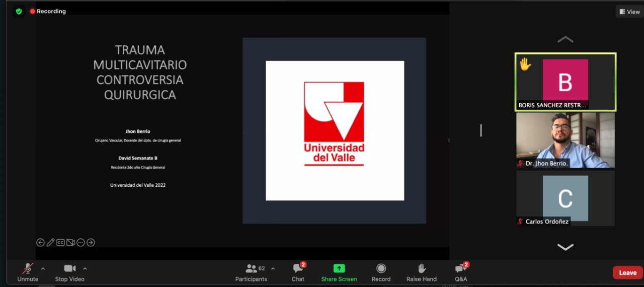The image size is (644, 287).
Task: Open slide more options ellipsis
Action: point(80,243)
